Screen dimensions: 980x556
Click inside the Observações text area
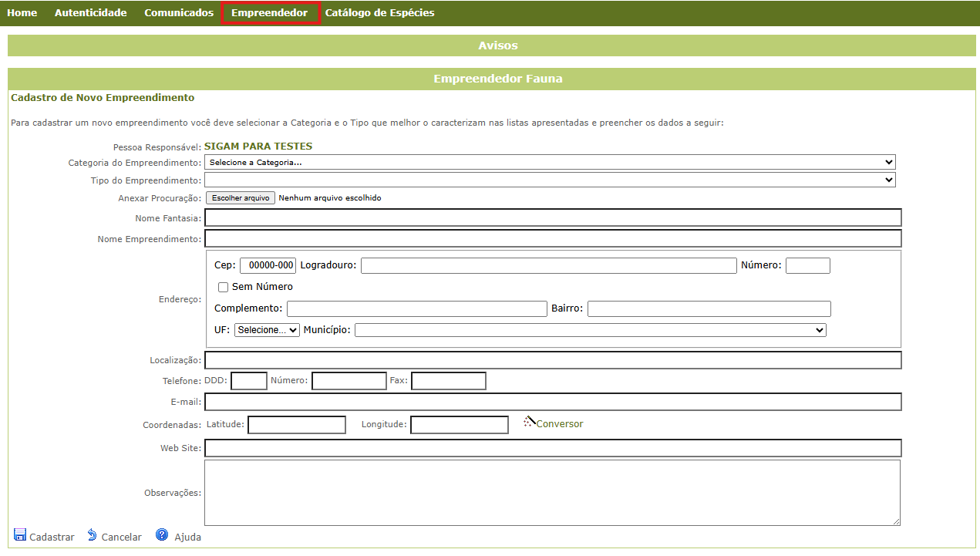tap(552, 493)
